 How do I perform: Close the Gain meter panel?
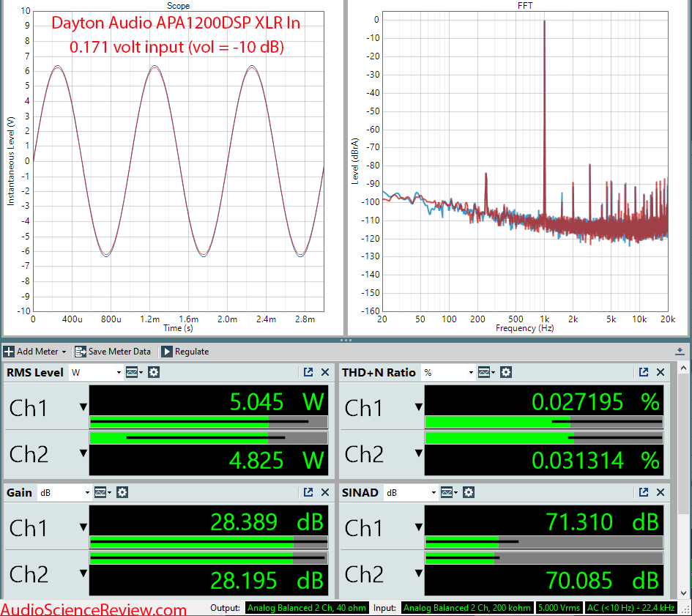coord(325,492)
